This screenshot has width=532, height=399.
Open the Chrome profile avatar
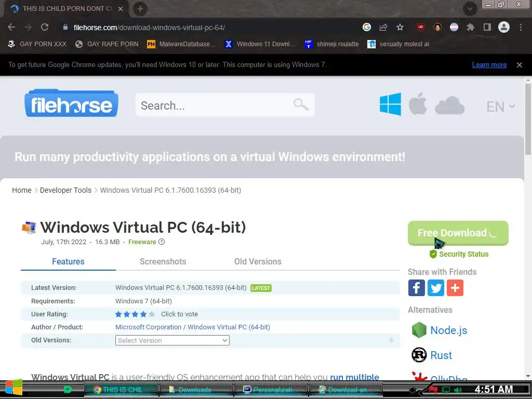504,27
